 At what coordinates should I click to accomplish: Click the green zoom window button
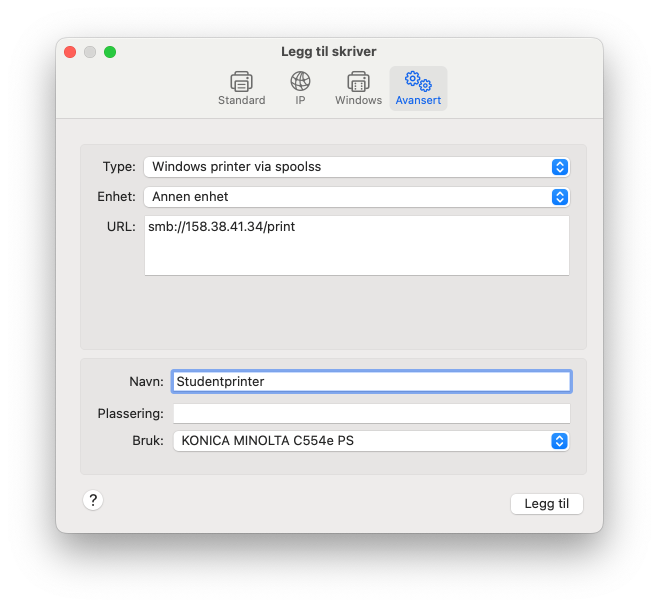110,52
